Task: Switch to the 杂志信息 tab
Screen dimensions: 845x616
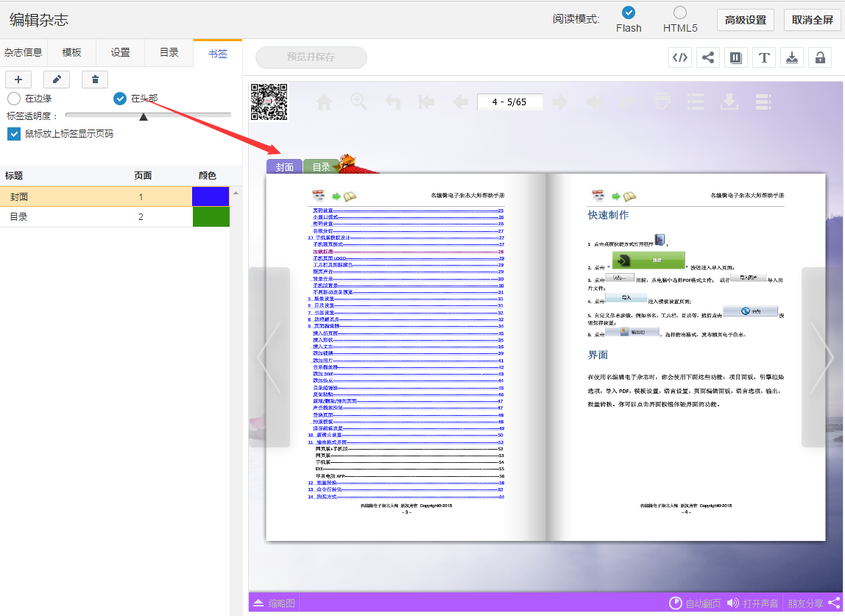Action: 23,53
